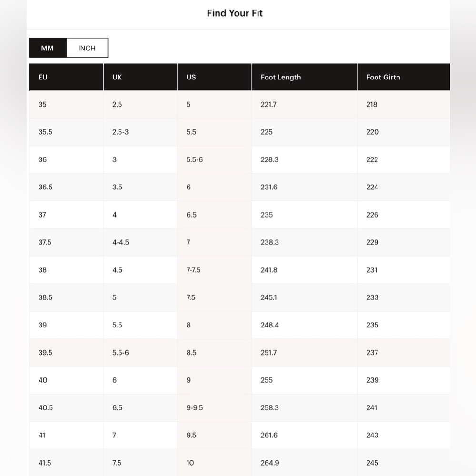Screen dimensions: 476x476
Task: Click foot girth 245 cell
Action: (x=404, y=463)
